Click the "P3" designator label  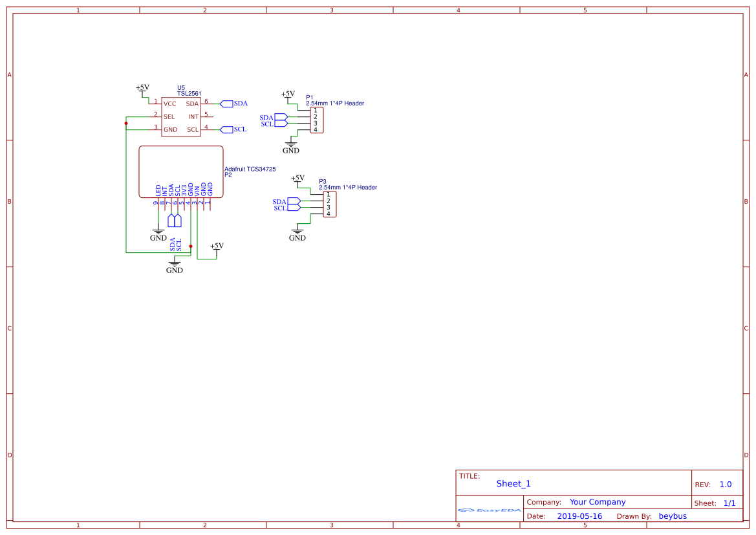click(323, 182)
